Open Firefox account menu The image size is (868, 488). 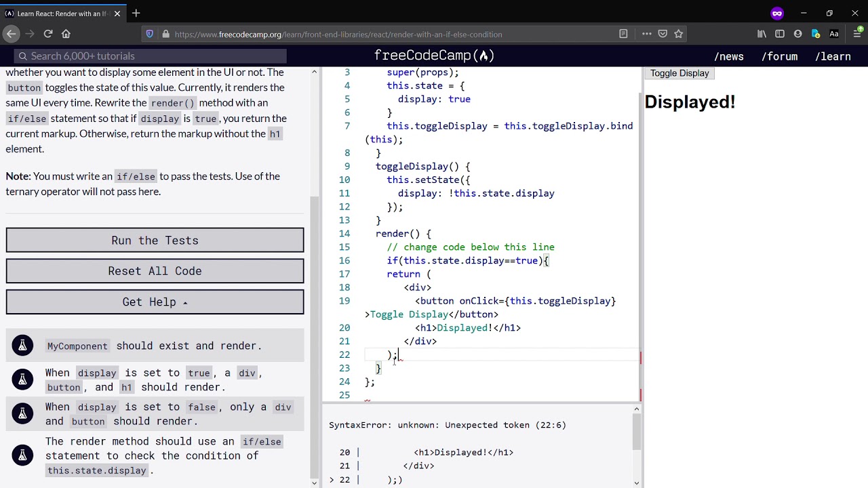click(797, 34)
